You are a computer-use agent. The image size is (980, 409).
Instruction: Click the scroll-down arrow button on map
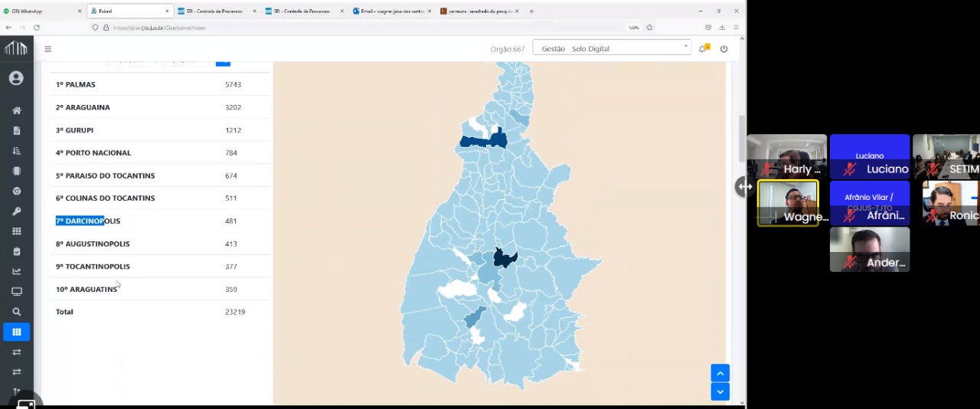720,392
